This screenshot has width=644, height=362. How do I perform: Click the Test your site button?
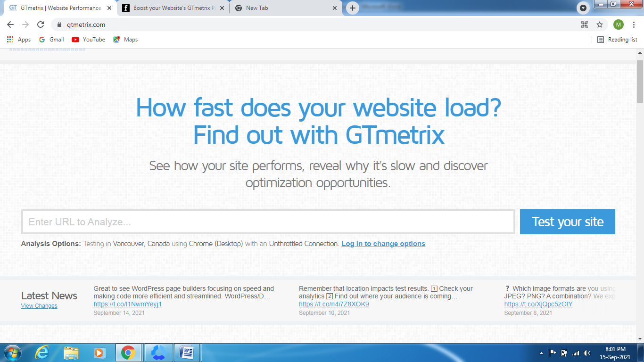pos(568,222)
